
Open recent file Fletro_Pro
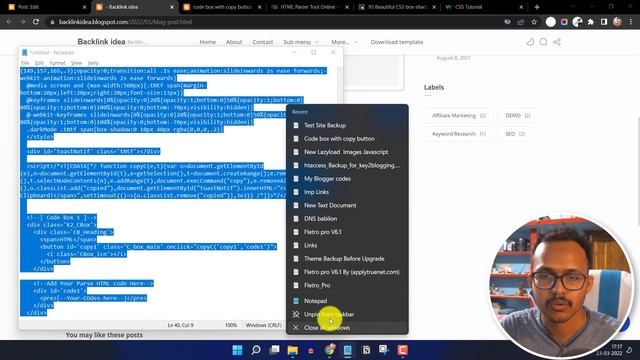click(347, 285)
